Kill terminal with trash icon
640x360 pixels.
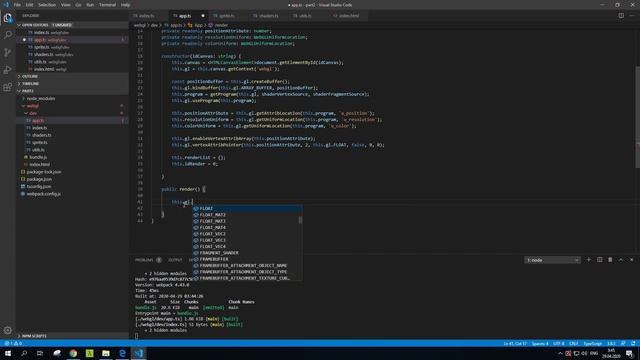click(610, 260)
